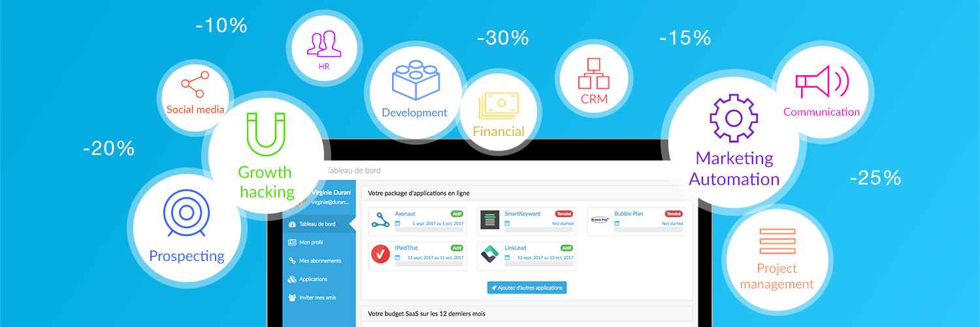The width and height of the screenshot is (980, 327).
Task: Open the Axonaut application link
Action: click(x=405, y=214)
